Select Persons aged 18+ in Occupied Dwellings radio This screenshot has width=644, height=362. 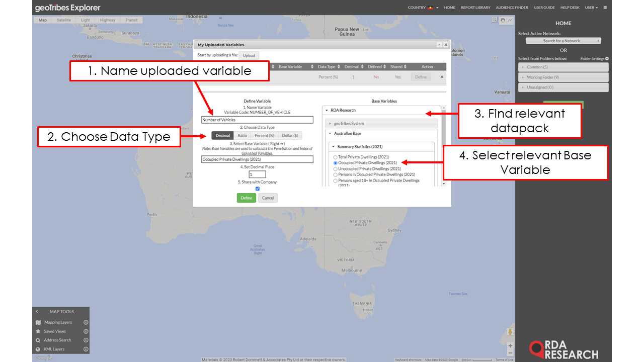(x=336, y=181)
